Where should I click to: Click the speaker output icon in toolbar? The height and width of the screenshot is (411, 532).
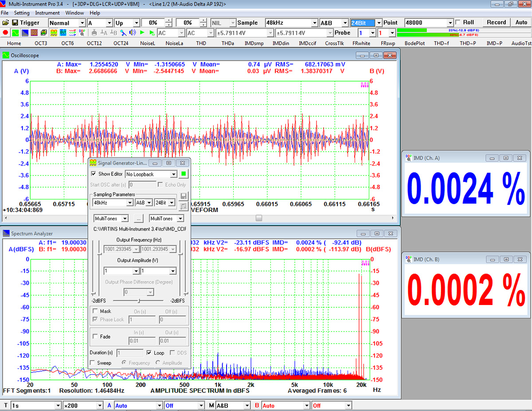[x=132, y=32]
